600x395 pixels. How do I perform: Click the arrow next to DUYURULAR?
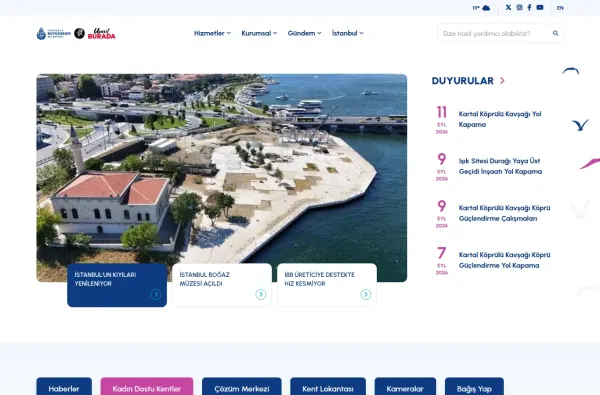[x=502, y=81]
